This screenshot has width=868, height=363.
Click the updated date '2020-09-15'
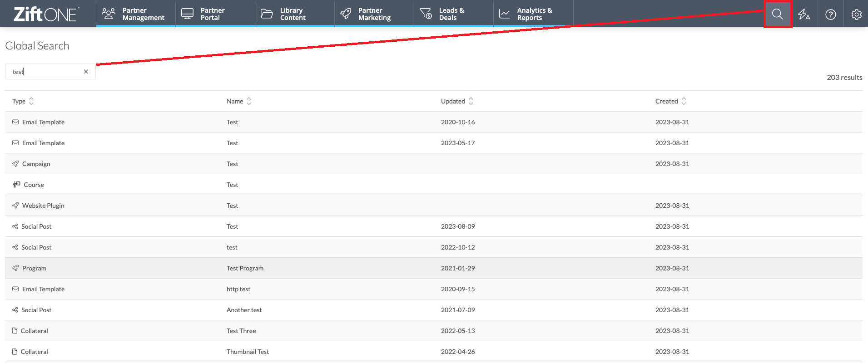pyautogui.click(x=458, y=289)
